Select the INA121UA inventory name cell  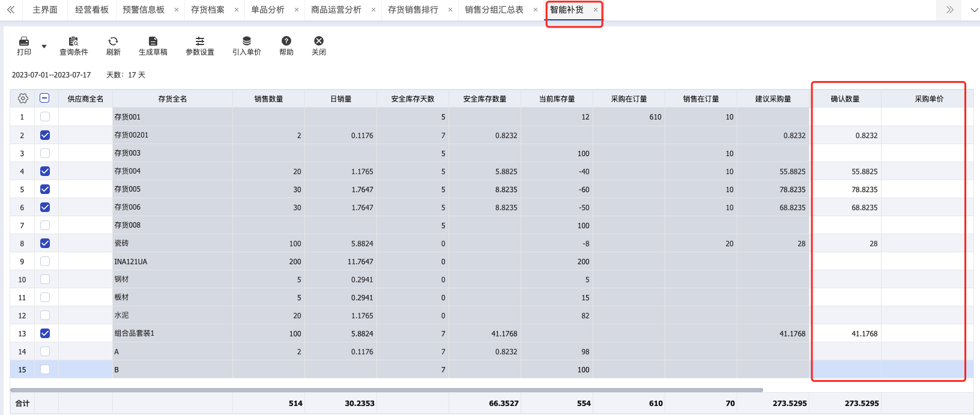click(172, 261)
